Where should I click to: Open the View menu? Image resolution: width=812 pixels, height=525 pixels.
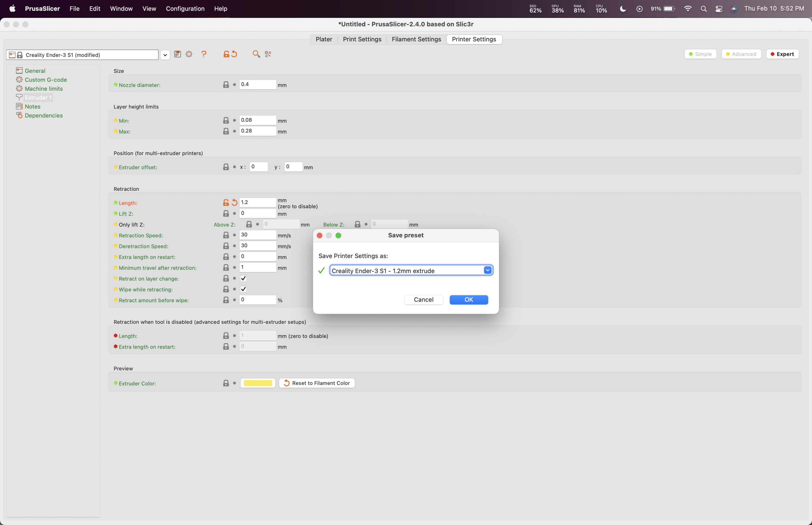149,8
